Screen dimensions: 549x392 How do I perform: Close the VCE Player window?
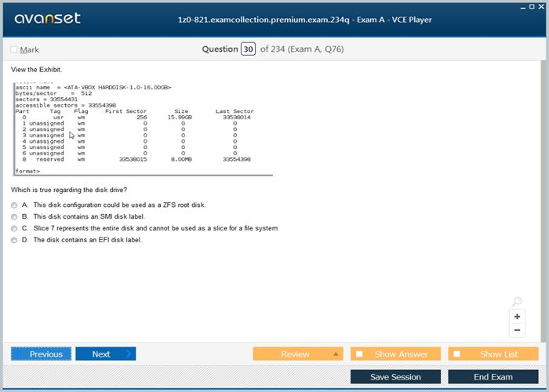point(542,5)
